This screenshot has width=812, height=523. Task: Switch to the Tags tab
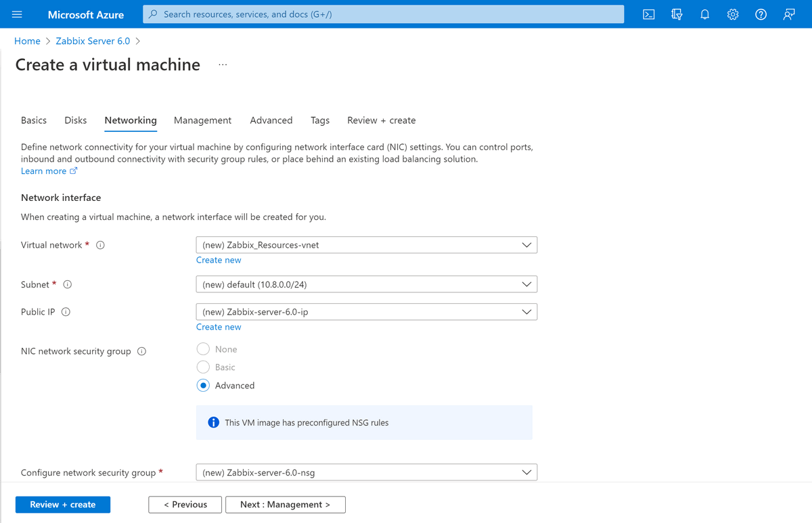coord(320,120)
